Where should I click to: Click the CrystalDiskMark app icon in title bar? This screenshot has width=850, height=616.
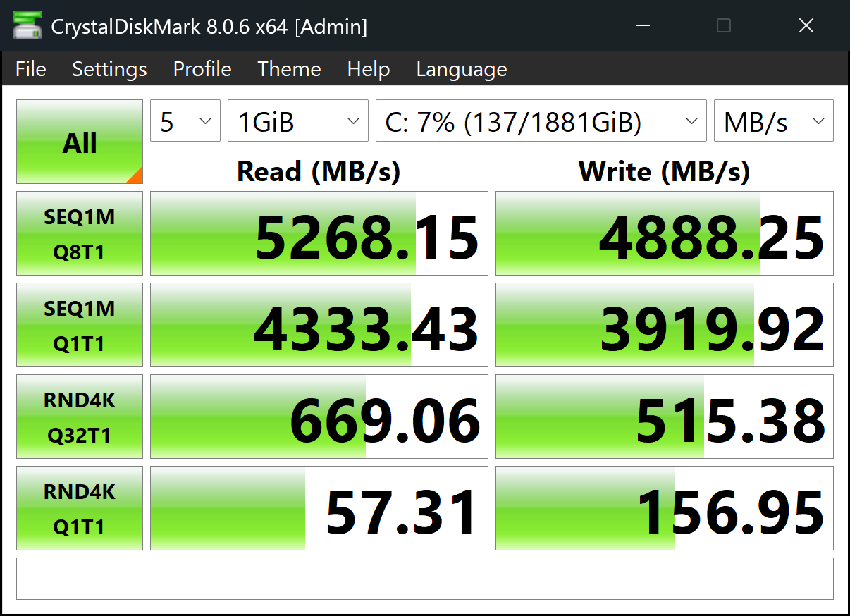click(26, 27)
